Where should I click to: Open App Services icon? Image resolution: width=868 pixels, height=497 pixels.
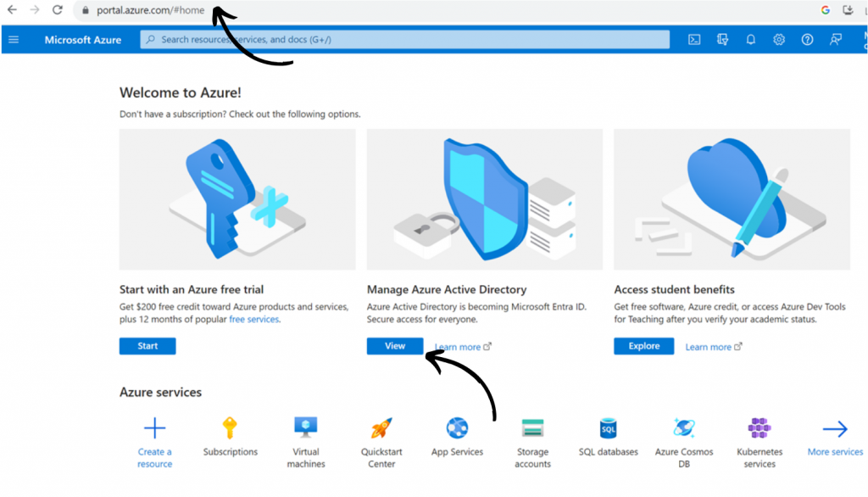click(x=457, y=427)
